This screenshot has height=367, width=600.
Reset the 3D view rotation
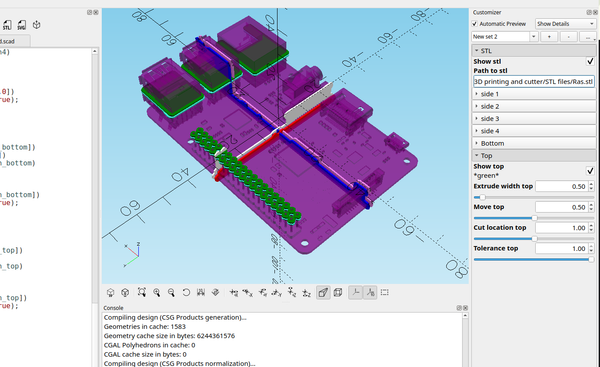[x=186, y=293]
